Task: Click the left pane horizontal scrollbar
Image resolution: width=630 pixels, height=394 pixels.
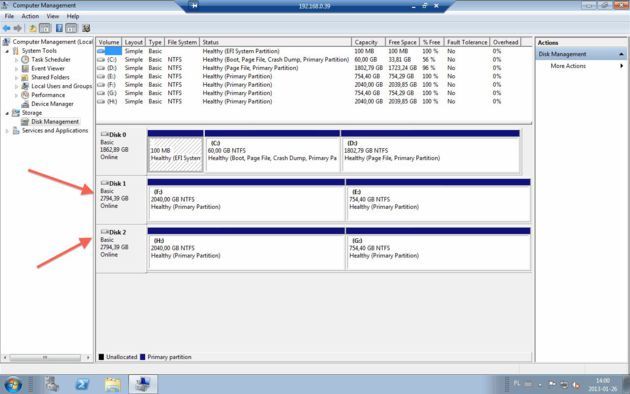Action: tap(46, 357)
